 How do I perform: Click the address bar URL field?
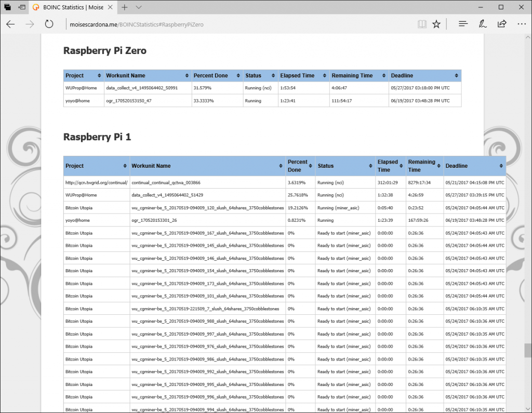click(x=237, y=24)
